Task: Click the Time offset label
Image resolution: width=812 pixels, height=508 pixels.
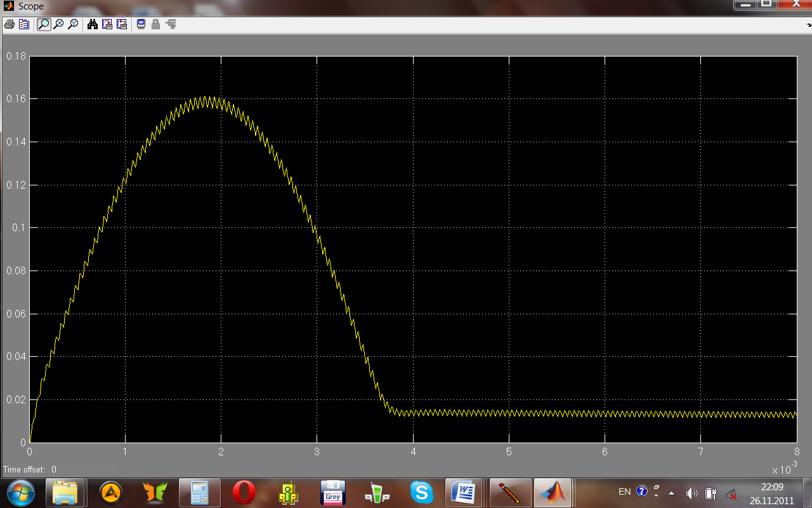Action: (x=24, y=470)
